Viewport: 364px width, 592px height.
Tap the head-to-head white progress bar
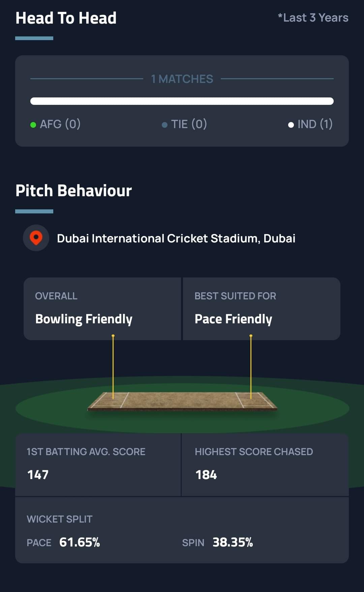(182, 101)
